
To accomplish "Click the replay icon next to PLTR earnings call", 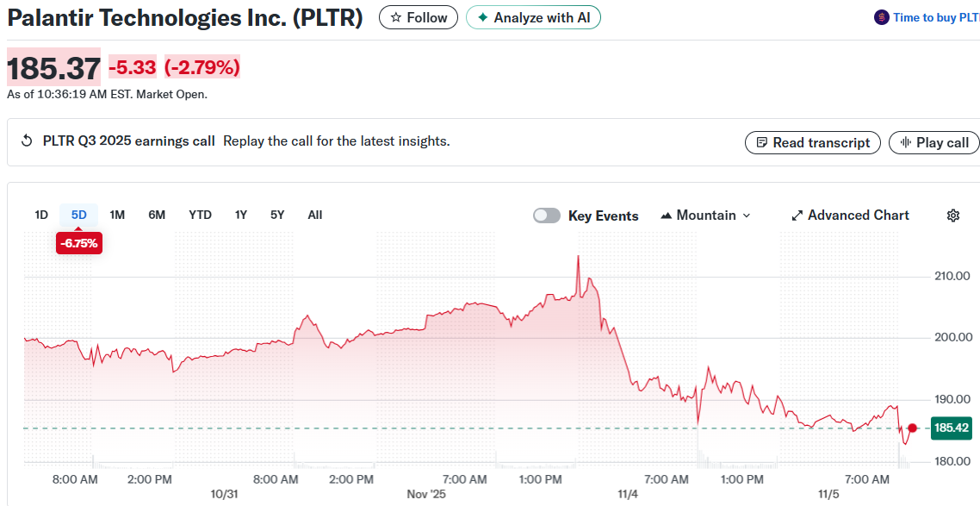I will point(28,141).
